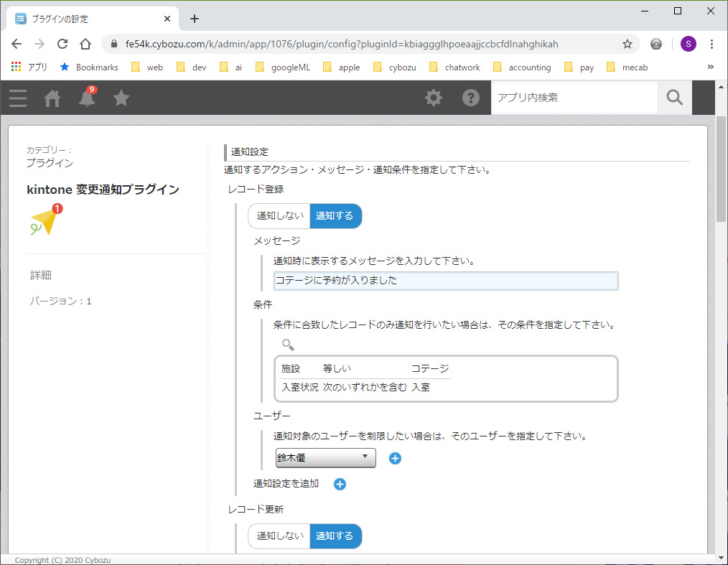
Task: Click the 施設 等しい コテージ condition row
Action: [x=365, y=368]
